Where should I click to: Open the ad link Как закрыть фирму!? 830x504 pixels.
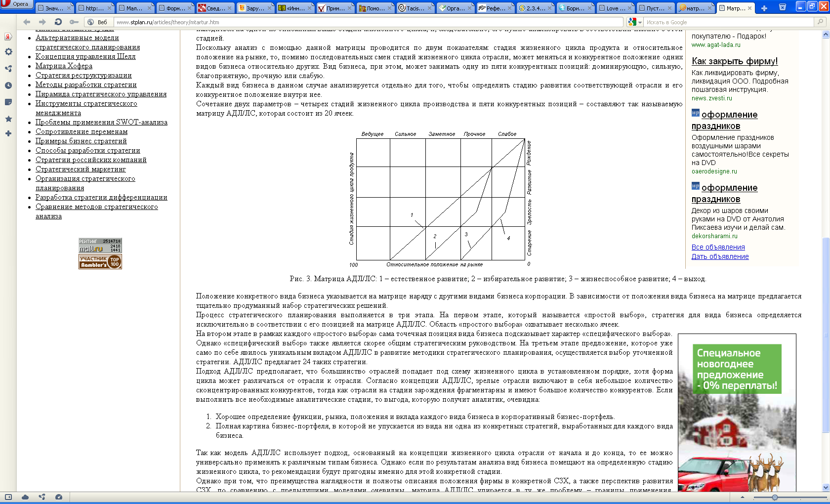point(735,61)
